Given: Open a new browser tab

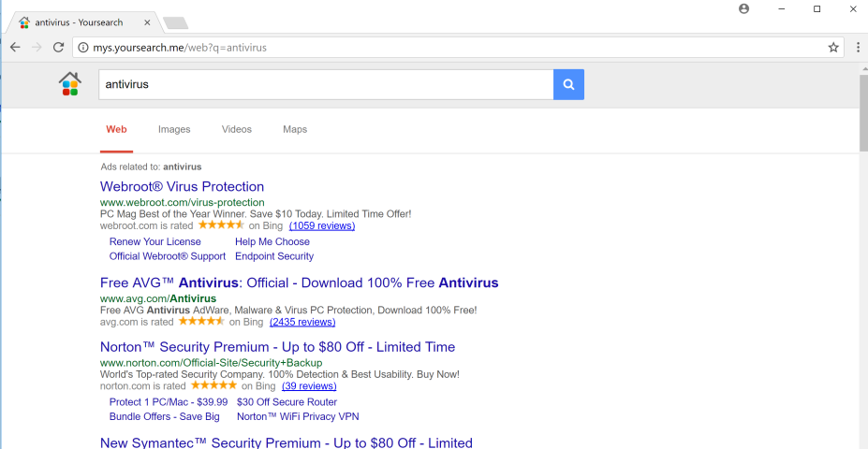Looking at the screenshot, I should 175,23.
